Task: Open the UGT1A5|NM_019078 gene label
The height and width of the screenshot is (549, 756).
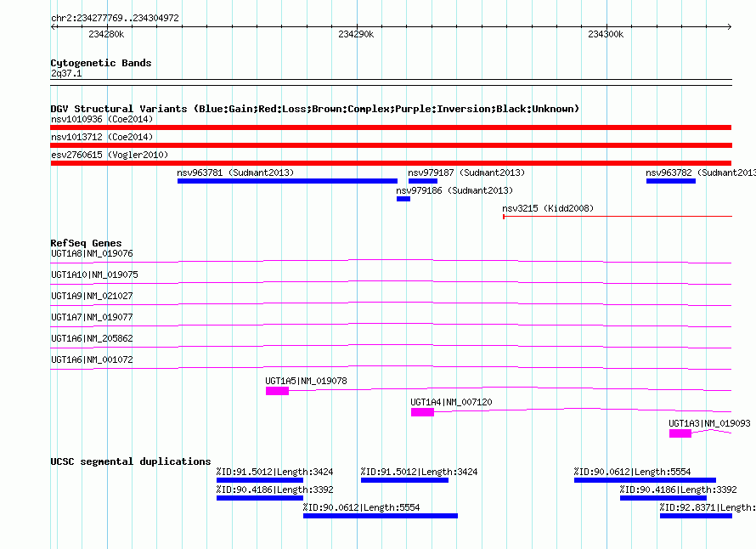Action: tap(306, 381)
